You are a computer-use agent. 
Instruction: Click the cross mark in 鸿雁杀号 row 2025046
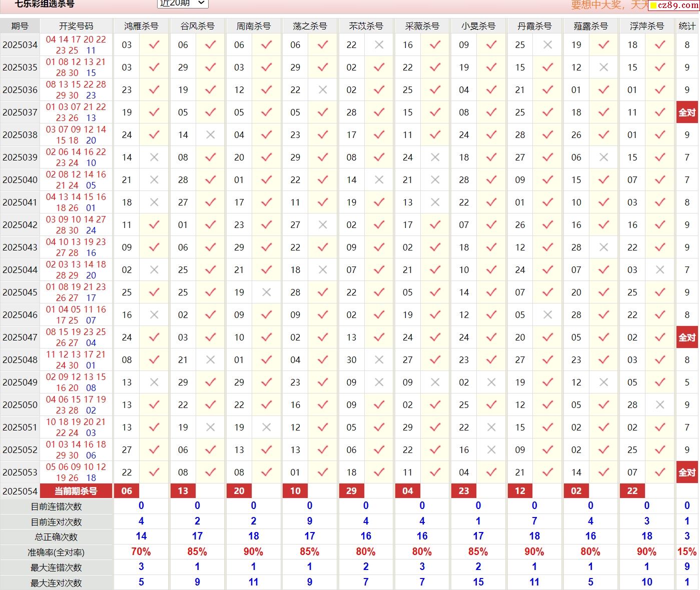[154, 315]
